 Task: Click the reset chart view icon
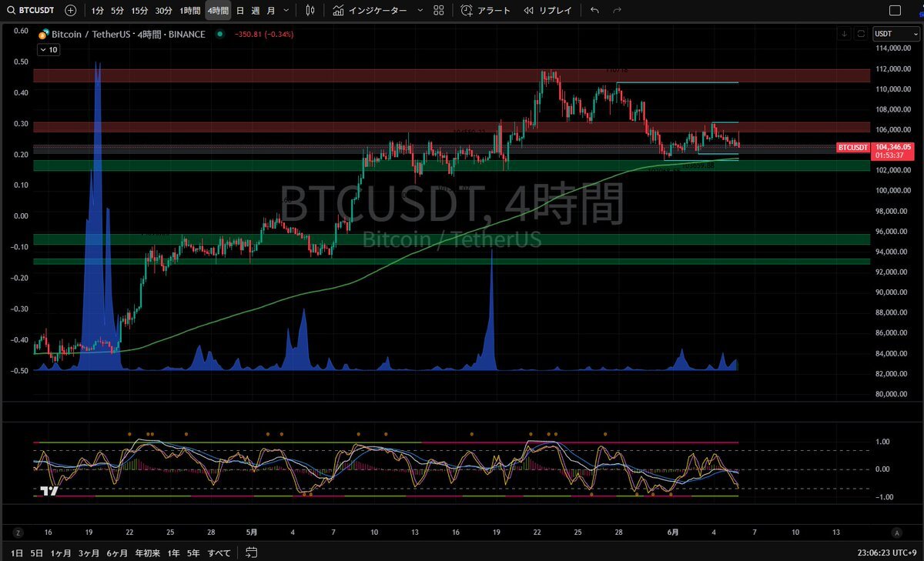pyautogui.click(x=861, y=34)
